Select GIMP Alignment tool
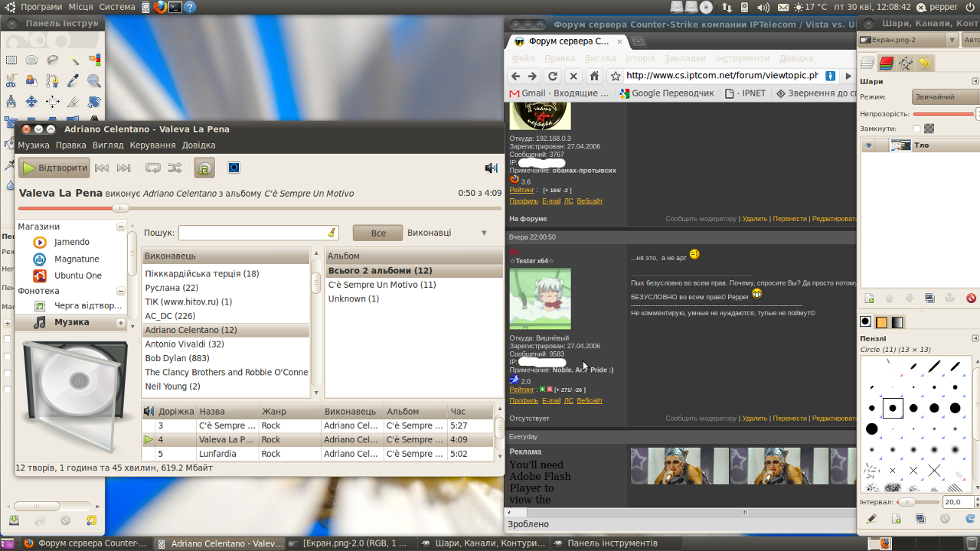980x551 pixels. (x=53, y=101)
